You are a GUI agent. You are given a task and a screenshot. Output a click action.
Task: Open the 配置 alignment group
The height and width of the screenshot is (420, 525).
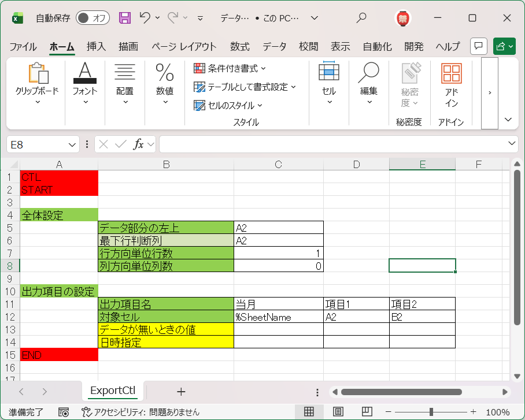125,84
